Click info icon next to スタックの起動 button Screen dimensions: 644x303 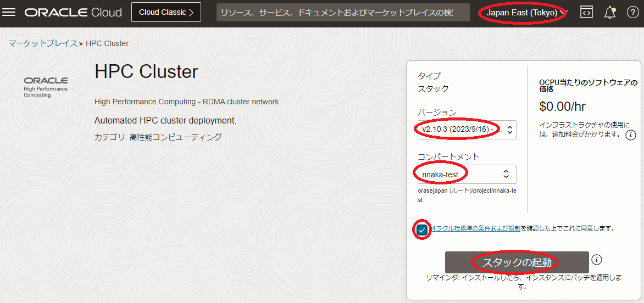point(597,260)
